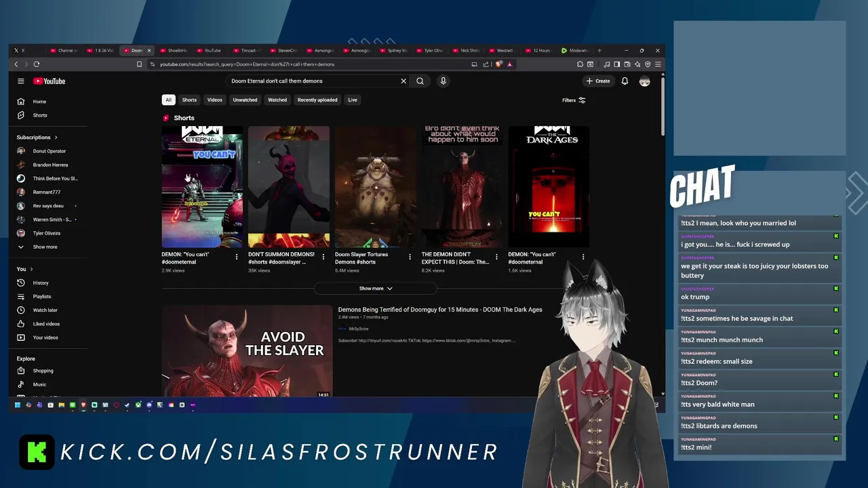Open options for 'Doom Slayer Tortures Demons' short
This screenshot has width=868, height=488.
point(410,257)
